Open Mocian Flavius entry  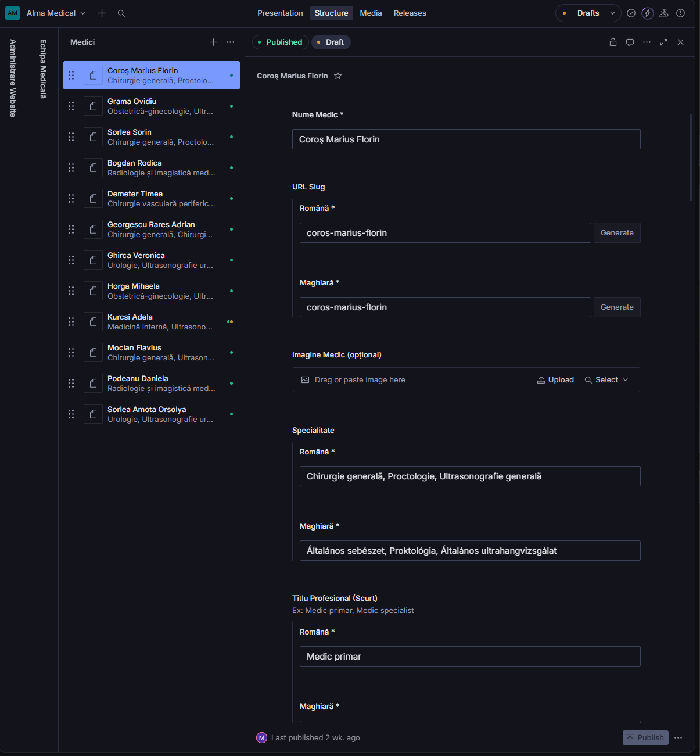tap(152, 352)
